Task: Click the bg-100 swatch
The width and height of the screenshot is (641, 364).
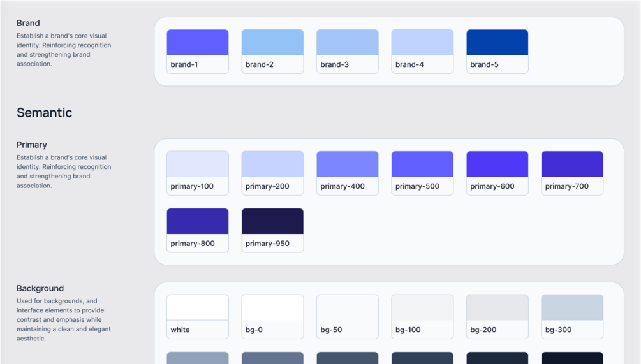Action: pos(422,317)
